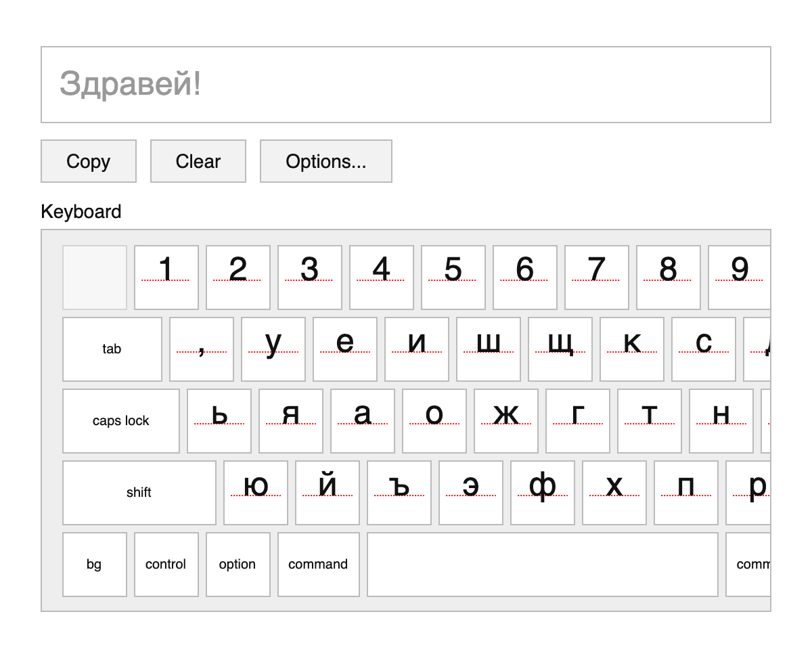Tap the щ key
This screenshot has height=658, width=812.
pos(560,349)
